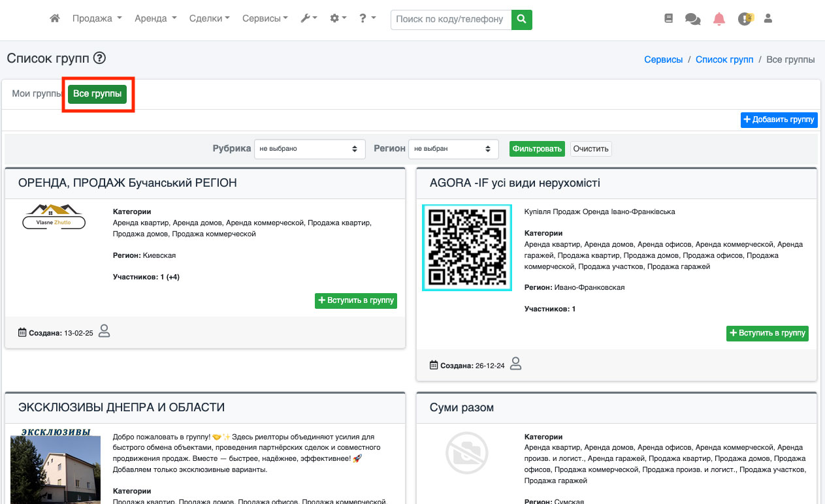Click help icon next to Список групп
825x504 pixels.
click(x=99, y=59)
